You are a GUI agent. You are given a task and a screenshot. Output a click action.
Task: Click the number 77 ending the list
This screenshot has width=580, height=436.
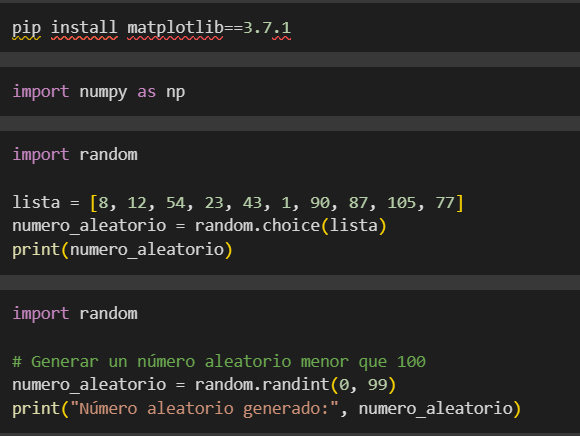click(445, 203)
